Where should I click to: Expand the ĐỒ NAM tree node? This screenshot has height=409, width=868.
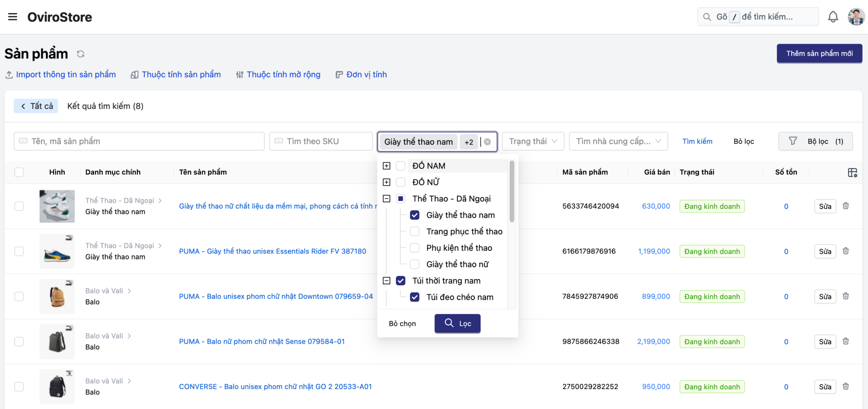pyautogui.click(x=386, y=166)
